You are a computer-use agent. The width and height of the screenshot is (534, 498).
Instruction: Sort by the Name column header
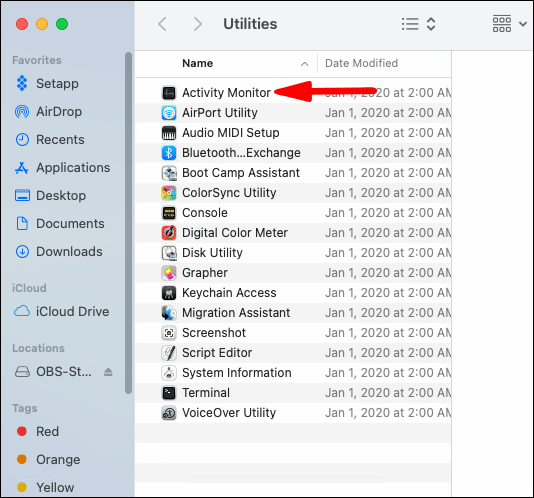coord(198,63)
